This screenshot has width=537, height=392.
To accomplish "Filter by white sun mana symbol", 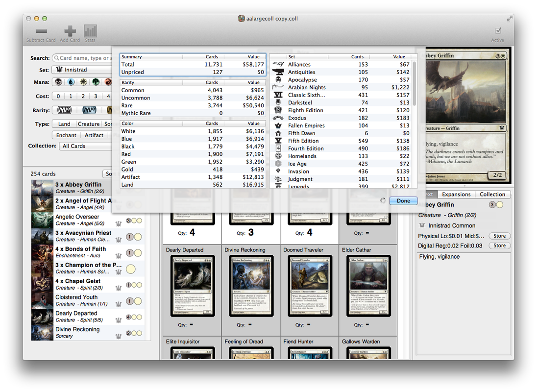I will click(x=83, y=82).
